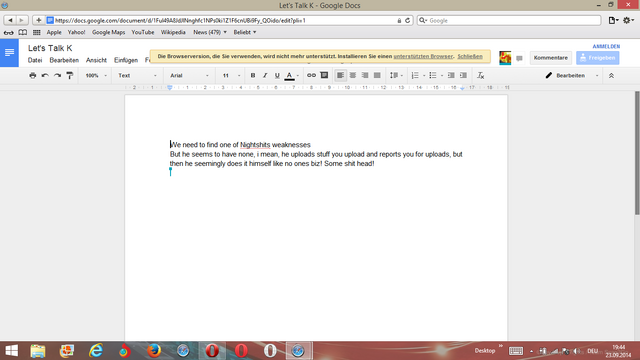The image size is (640, 360).
Task: Select the paint format tool
Action: [70, 76]
